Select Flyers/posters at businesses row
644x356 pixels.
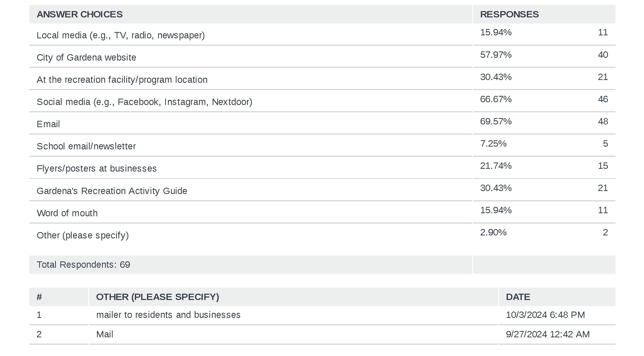pyautogui.click(x=96, y=169)
